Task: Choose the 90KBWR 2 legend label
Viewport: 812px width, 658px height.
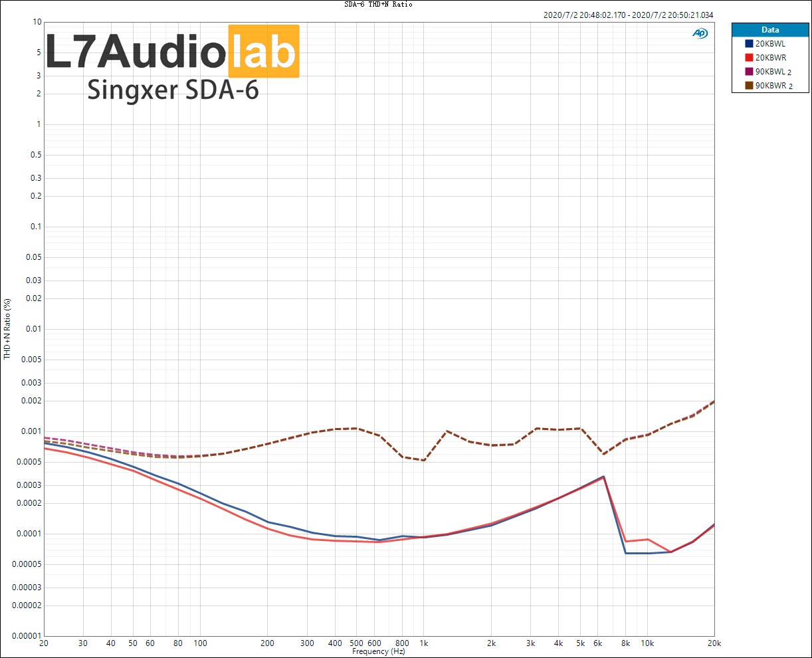Action: 773,86
